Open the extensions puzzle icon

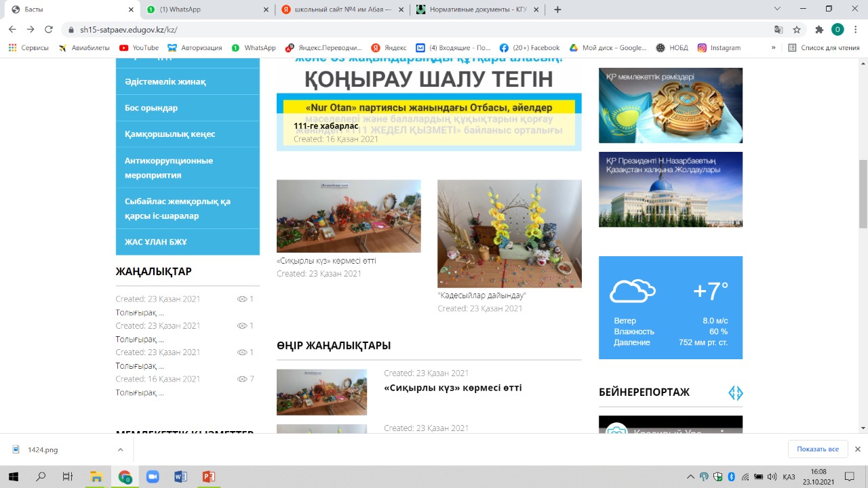(819, 30)
